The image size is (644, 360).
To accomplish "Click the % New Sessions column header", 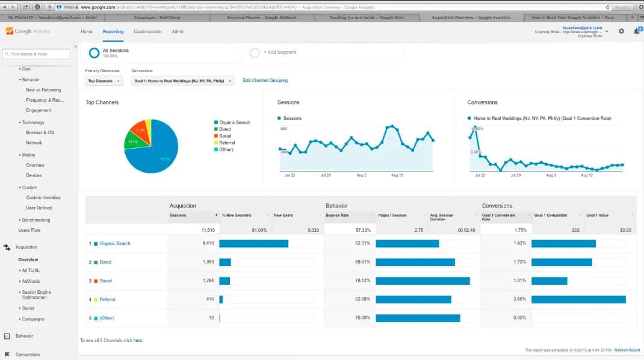I will coord(237,216).
